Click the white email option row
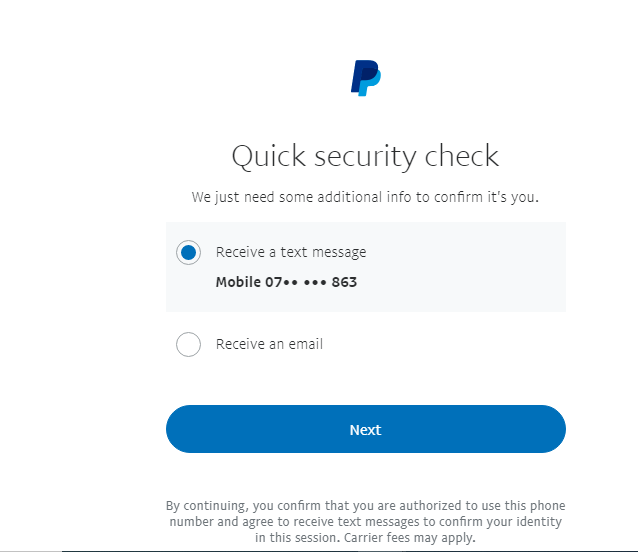638x552 pixels. coord(450,345)
